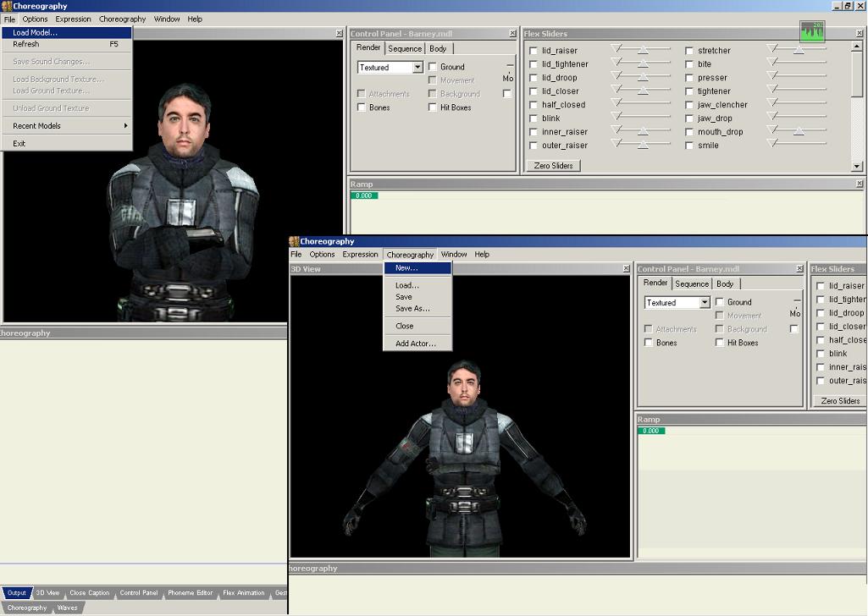
Task: Check the mouth_drop flex checkbox
Action: pos(689,132)
